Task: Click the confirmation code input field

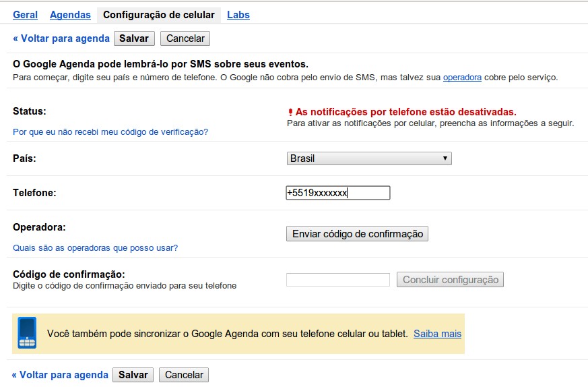Action: tap(338, 280)
